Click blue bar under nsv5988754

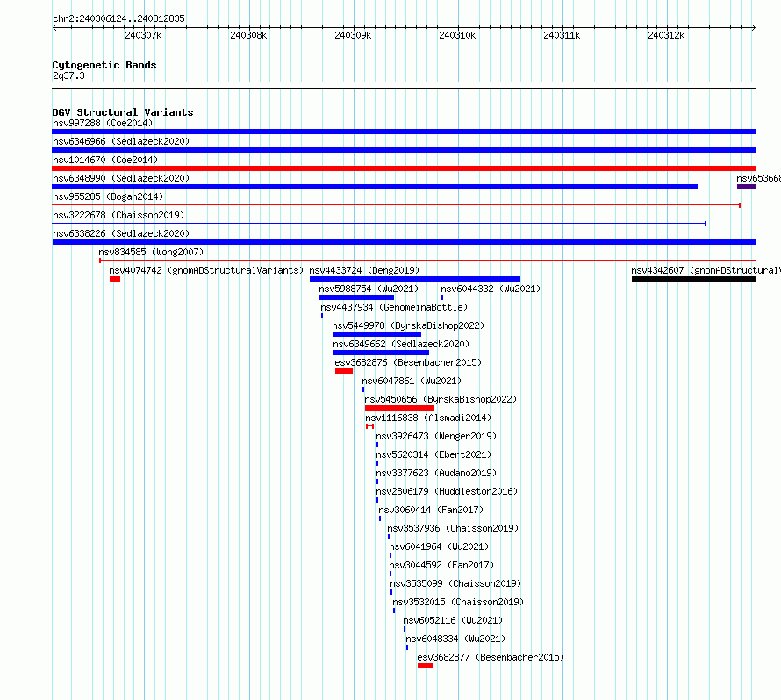pos(356,297)
